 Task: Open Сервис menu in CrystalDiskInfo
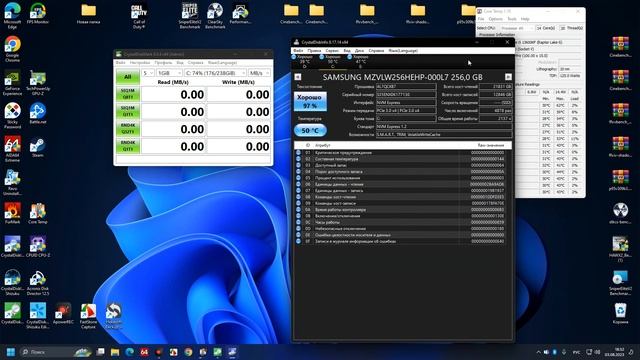click(x=332, y=51)
